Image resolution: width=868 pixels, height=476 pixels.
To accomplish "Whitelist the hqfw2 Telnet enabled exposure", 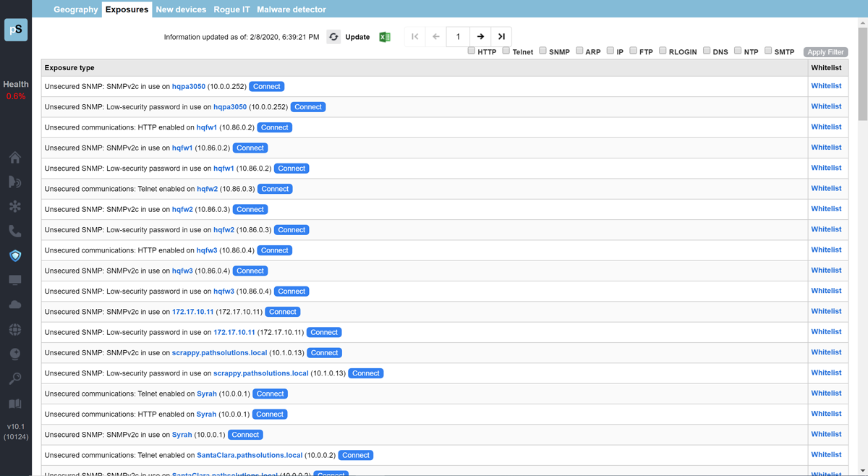I will 826,188.
